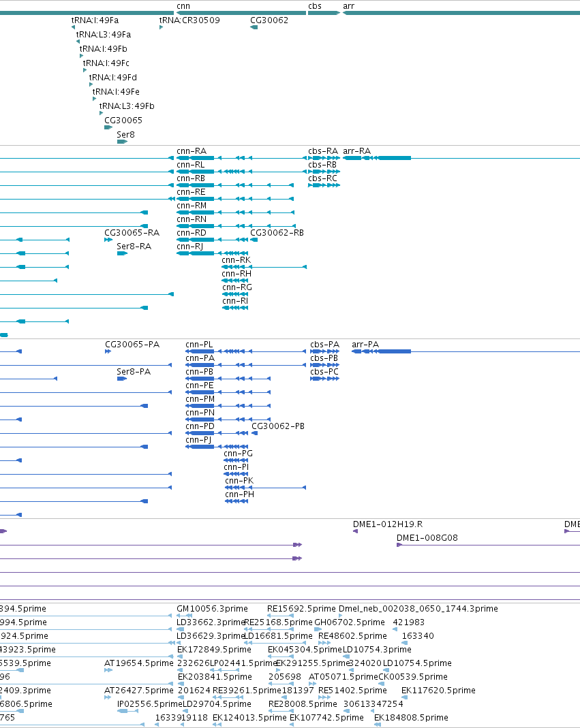Select the tRNA:I:49Fe label

point(116,92)
